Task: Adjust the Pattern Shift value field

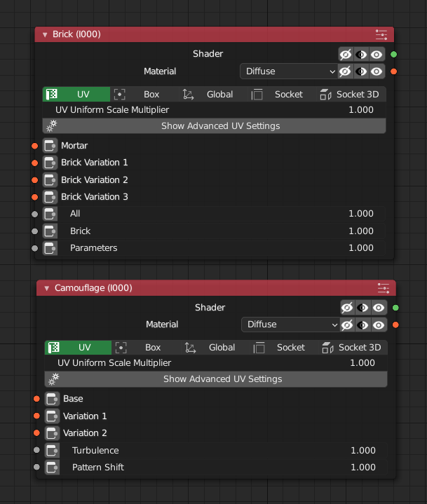Action: [224, 467]
